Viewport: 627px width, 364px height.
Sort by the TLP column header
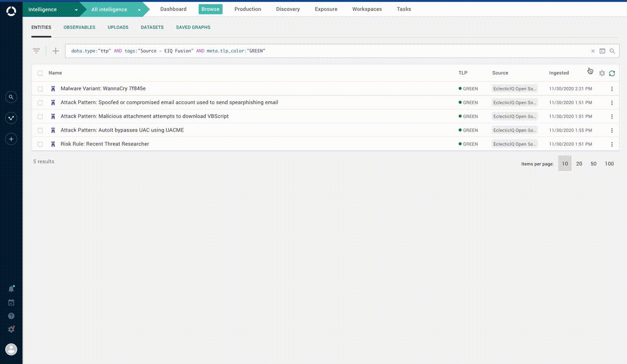pos(463,73)
